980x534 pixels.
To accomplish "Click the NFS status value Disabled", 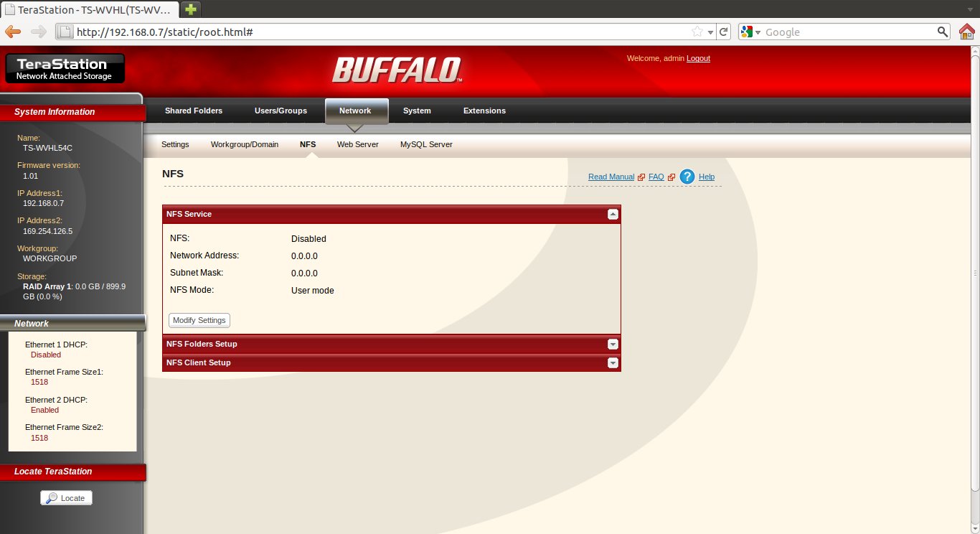I will point(308,239).
